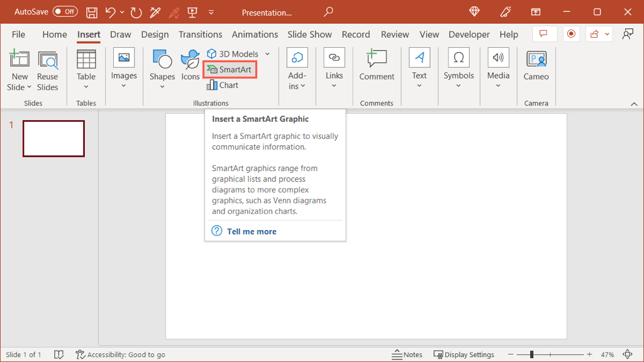
Task: Click the Comments bubble button
Action: (x=544, y=34)
